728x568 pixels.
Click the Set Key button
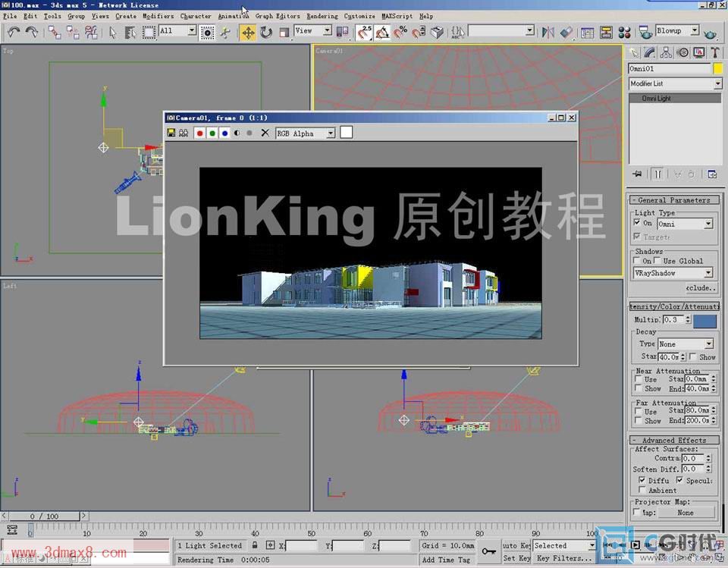(516, 558)
